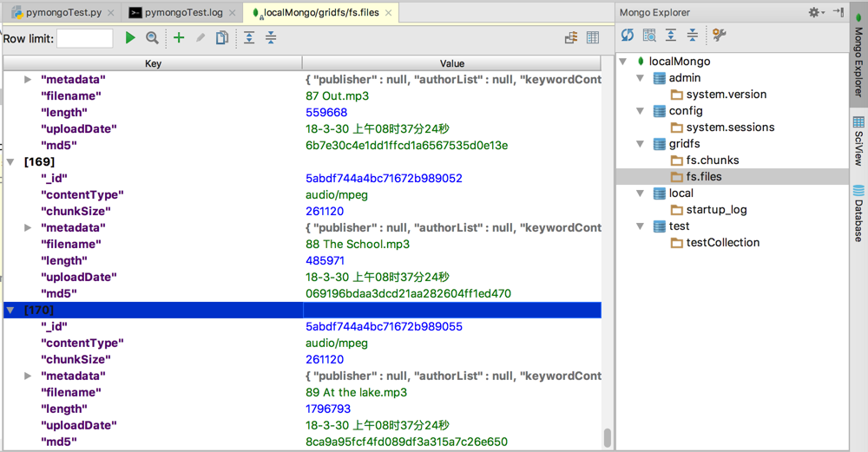Image resolution: width=868 pixels, height=452 pixels.
Task: Collapse the local database node
Action: (x=640, y=193)
